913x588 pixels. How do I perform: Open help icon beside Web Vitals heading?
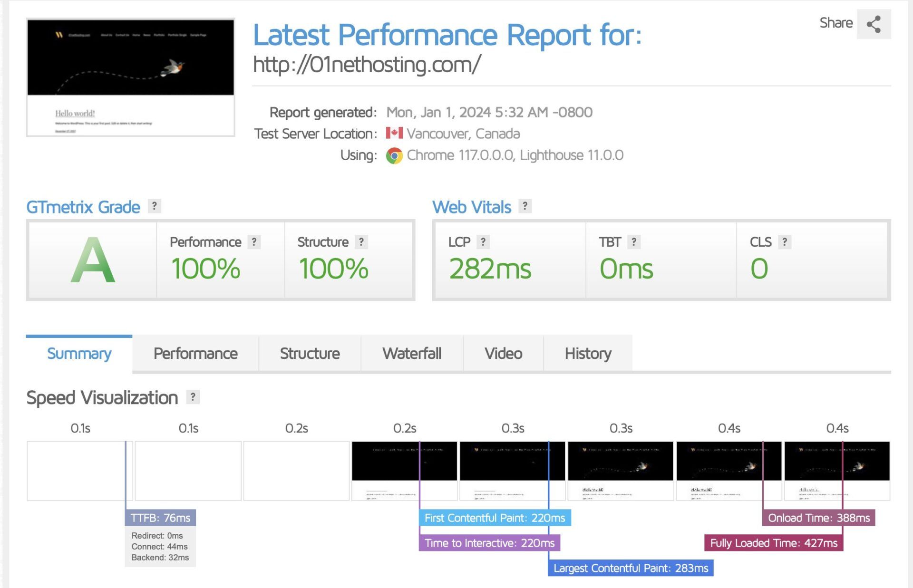[x=525, y=206]
